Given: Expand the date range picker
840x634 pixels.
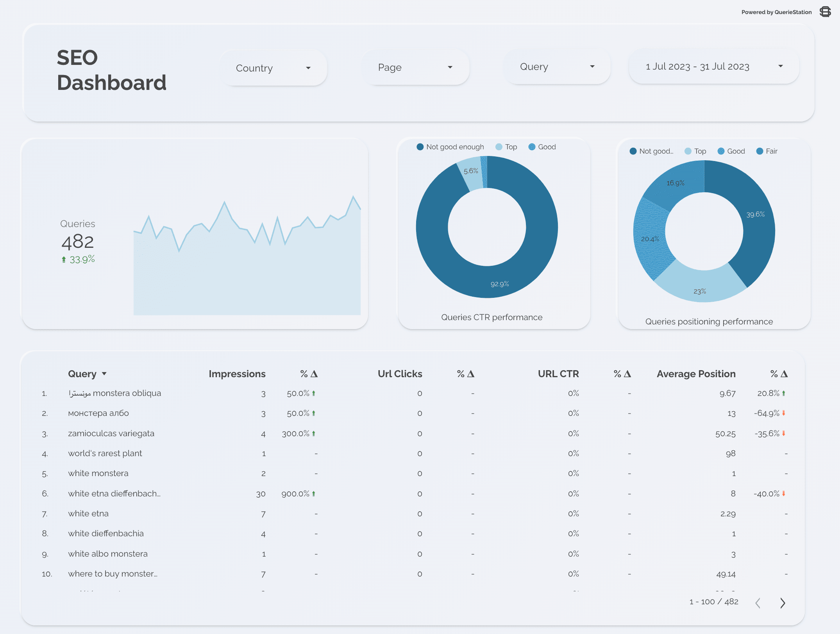Looking at the screenshot, I should coord(713,66).
